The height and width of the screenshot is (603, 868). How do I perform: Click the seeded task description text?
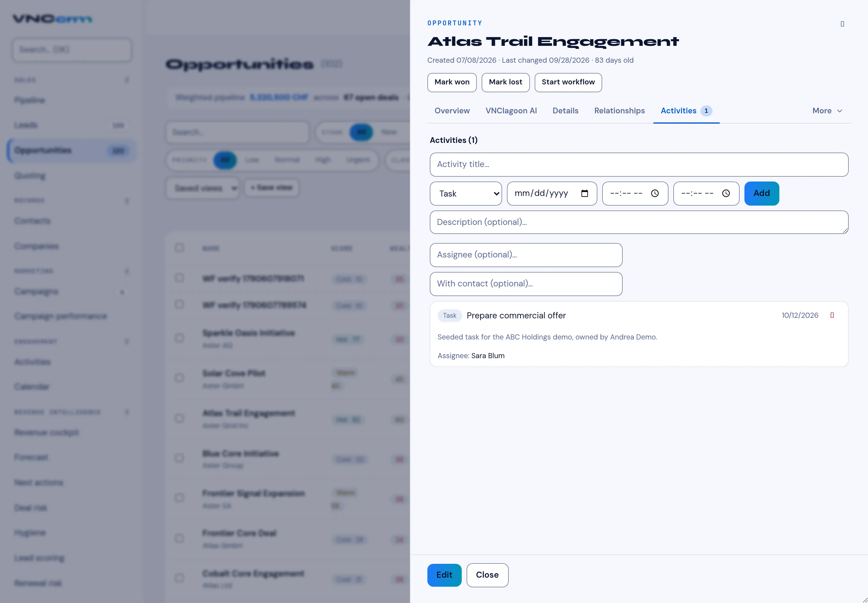coord(547,337)
